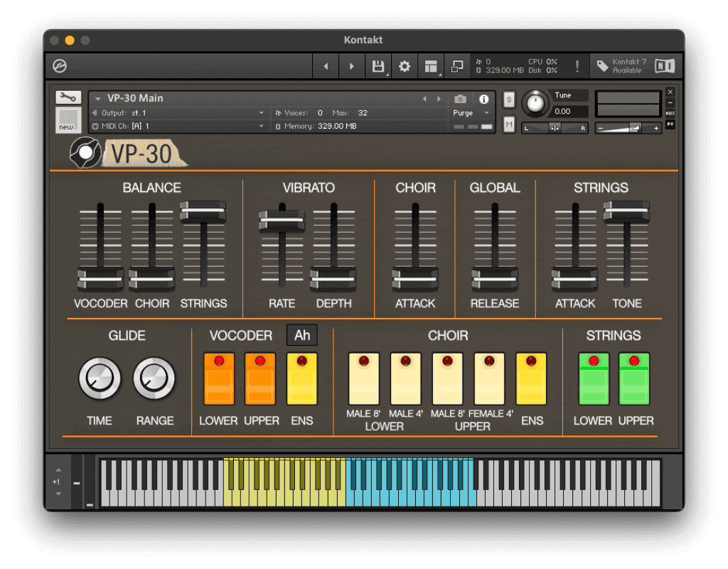Viewport: 728px width, 569px height.
Task: Open the save menu floppy disk icon
Action: pyautogui.click(x=378, y=66)
